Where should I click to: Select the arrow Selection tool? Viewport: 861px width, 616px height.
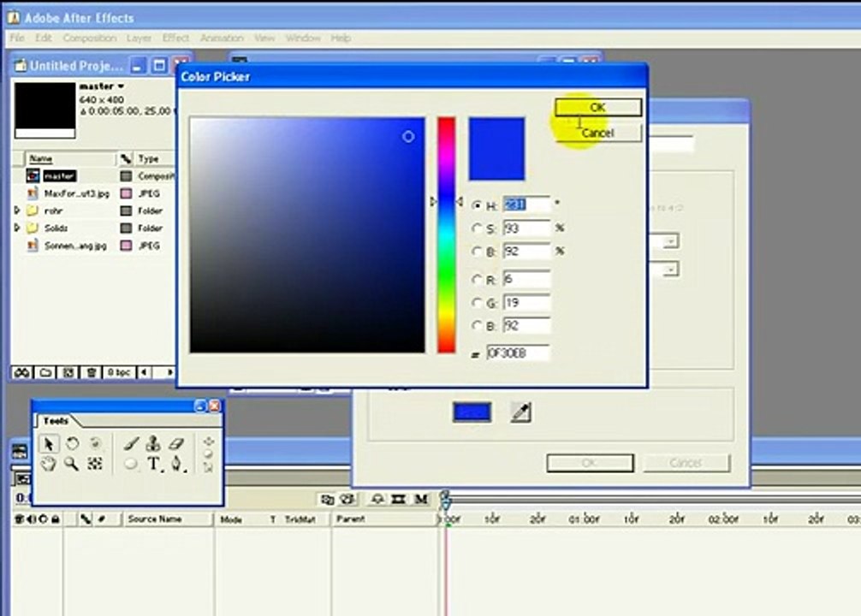pyautogui.click(x=49, y=443)
